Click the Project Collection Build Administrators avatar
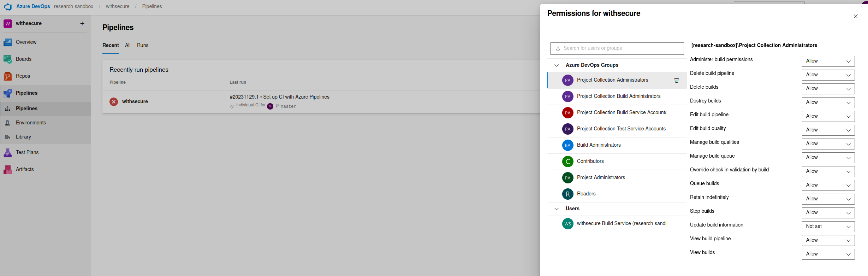 click(x=568, y=96)
